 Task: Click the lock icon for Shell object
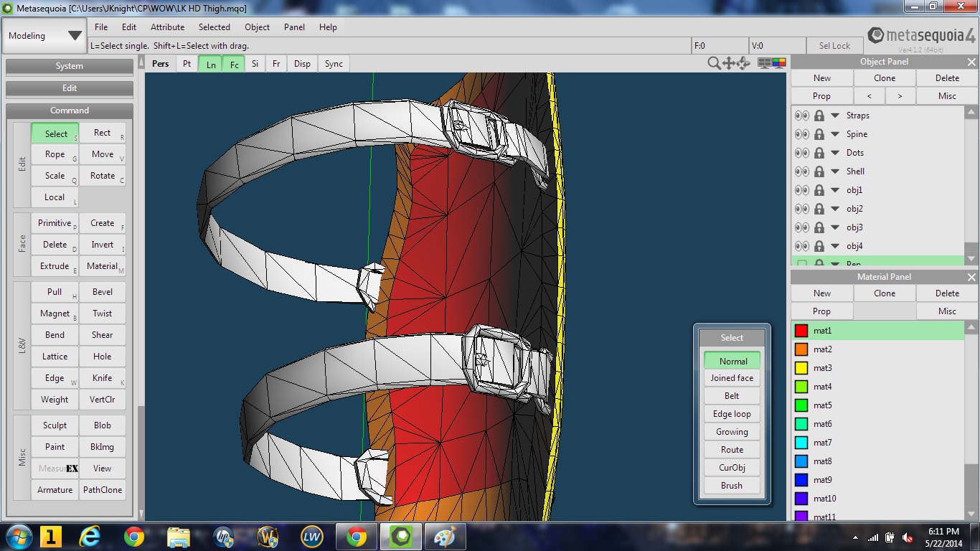point(819,171)
